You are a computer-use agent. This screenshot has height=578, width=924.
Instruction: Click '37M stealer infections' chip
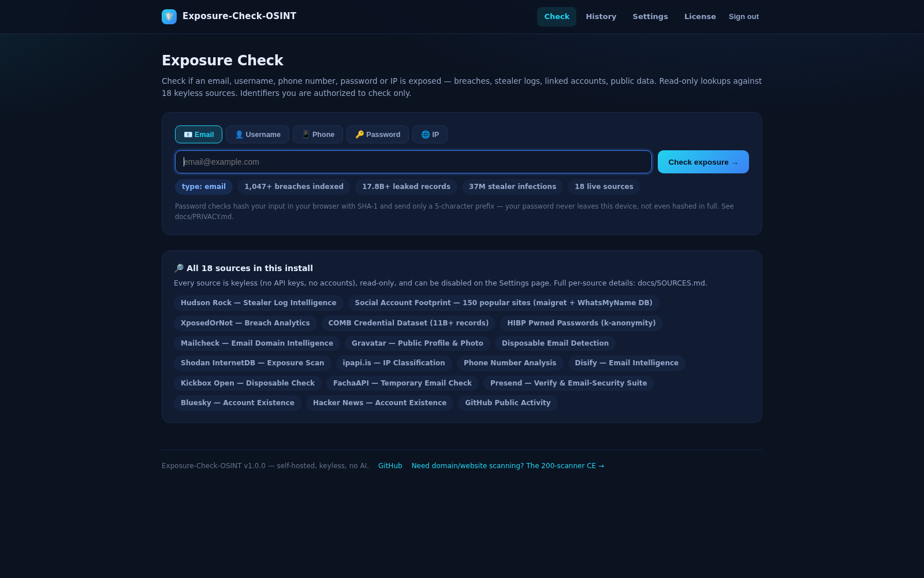[x=512, y=187]
